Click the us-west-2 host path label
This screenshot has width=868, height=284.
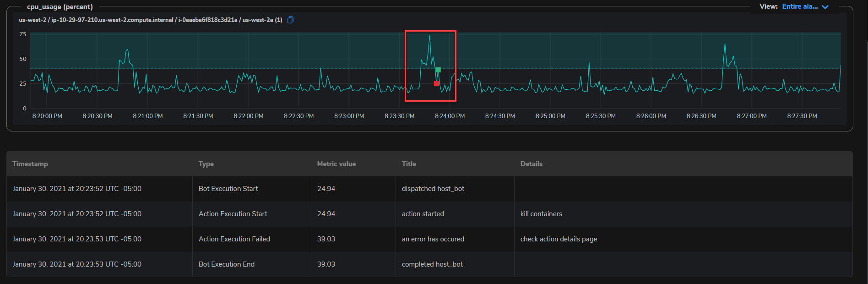(151, 20)
